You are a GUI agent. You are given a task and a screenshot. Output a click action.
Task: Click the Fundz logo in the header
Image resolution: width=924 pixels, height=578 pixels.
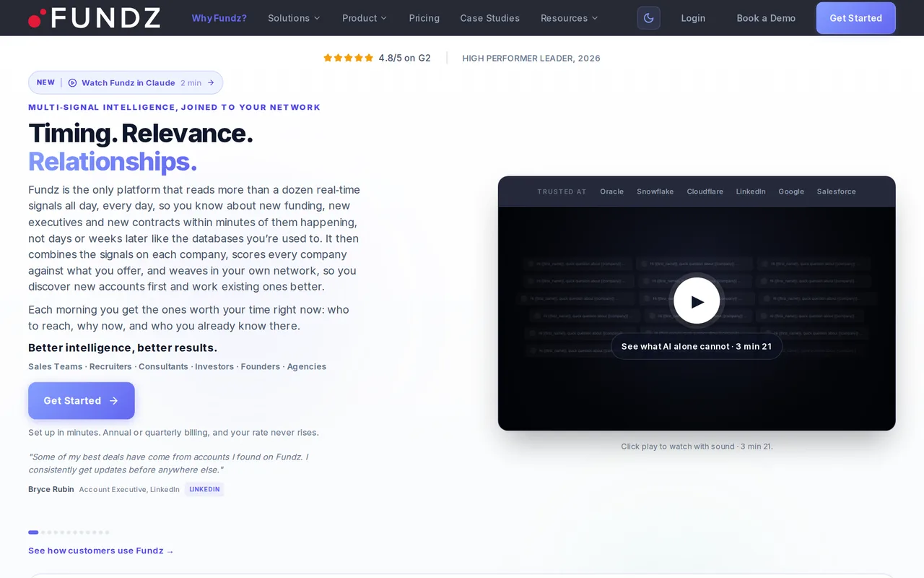tap(95, 18)
